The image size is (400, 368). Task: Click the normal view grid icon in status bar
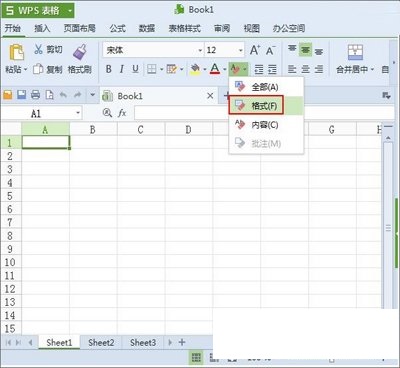[196, 358]
